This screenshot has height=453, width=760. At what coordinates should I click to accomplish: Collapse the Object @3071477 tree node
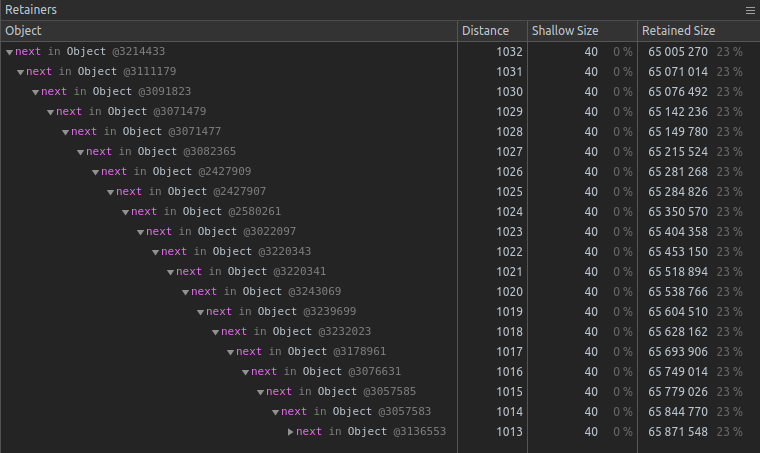coord(65,132)
